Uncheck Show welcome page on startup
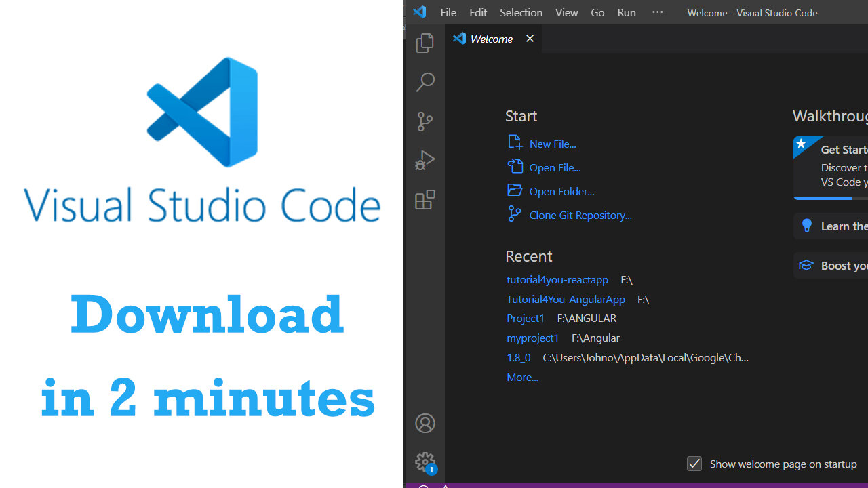This screenshot has height=488, width=868. click(694, 464)
